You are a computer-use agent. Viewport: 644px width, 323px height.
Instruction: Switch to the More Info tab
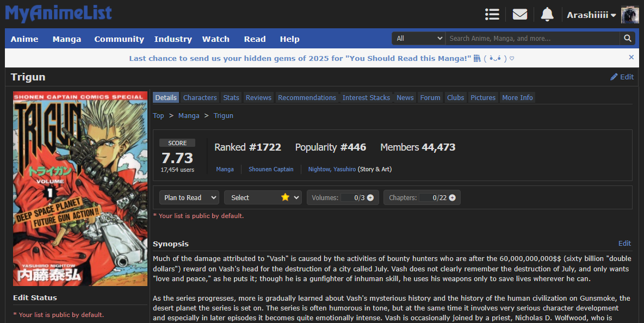pyautogui.click(x=517, y=97)
